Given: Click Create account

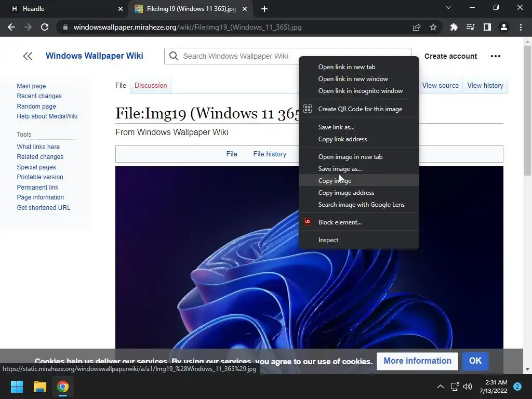Looking at the screenshot, I should point(450,56).
